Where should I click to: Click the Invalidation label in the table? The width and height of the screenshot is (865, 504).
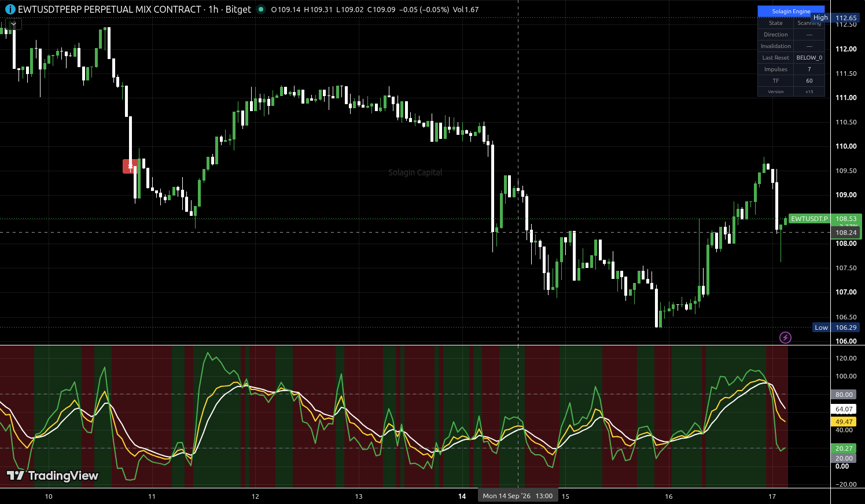point(775,46)
